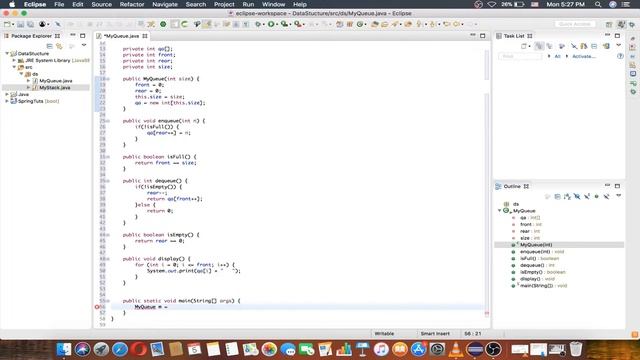Click the green Spring Boot dashboard circle icon
Viewport: 640px width, 360px height.
tap(163, 24)
